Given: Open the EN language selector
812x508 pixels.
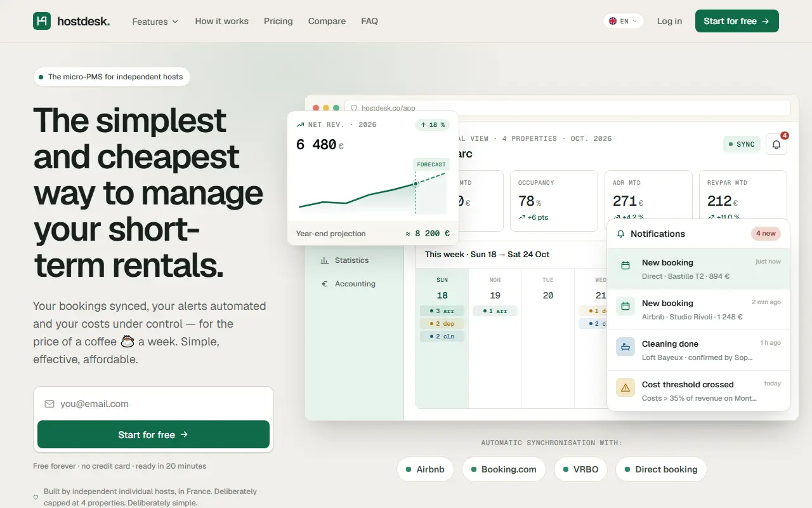Looking at the screenshot, I should coord(624,21).
